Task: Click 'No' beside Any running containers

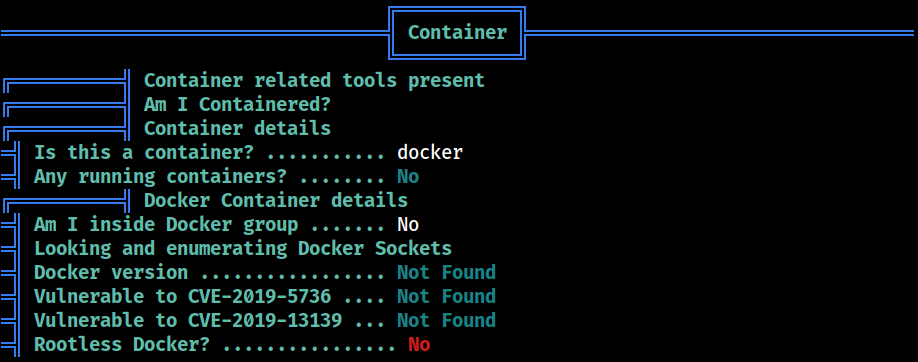Action: click(408, 176)
